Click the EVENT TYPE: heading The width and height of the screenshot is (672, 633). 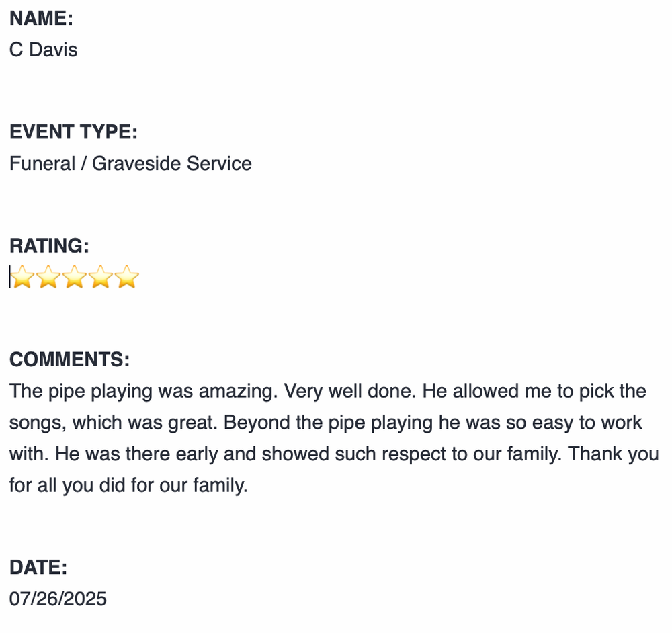pyautogui.click(x=73, y=132)
